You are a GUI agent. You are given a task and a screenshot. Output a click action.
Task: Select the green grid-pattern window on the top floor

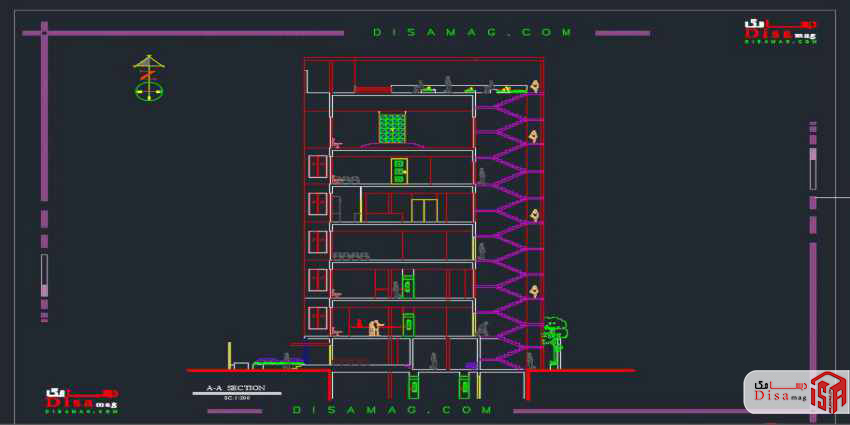tap(391, 127)
